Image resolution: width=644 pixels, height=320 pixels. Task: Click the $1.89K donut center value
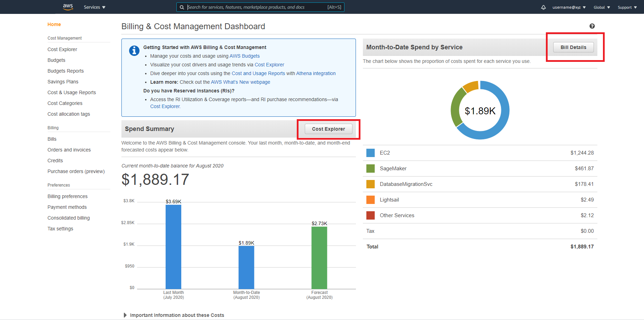tap(480, 111)
